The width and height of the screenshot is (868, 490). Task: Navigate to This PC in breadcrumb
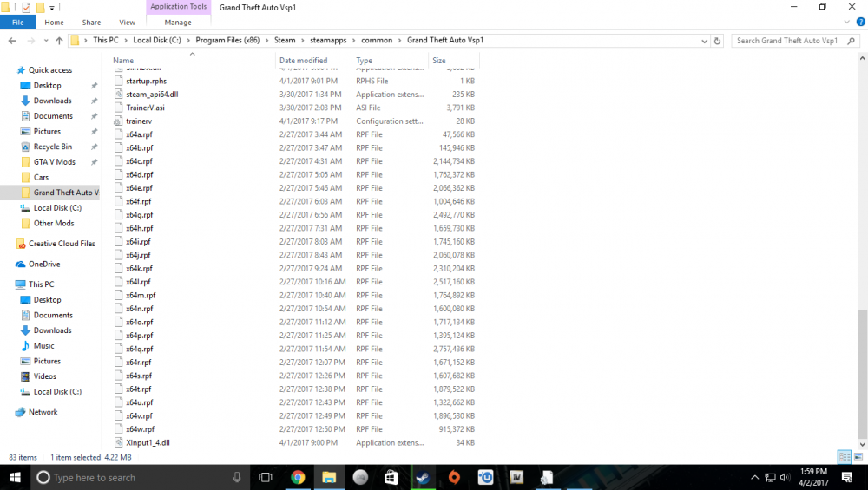[106, 41]
